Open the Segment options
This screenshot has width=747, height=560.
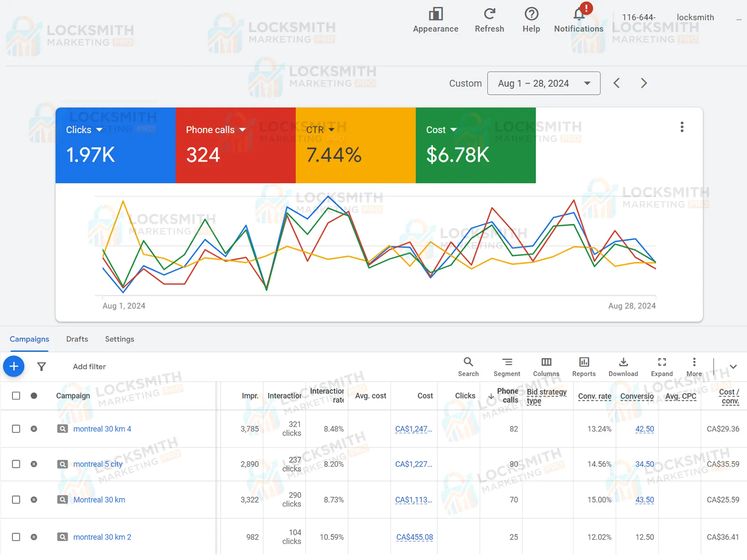[x=507, y=362]
